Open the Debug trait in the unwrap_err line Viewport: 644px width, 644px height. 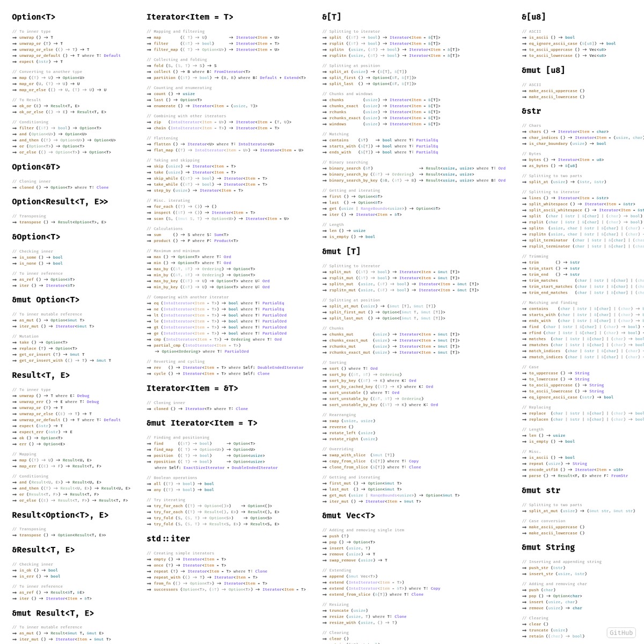[x=92, y=402]
